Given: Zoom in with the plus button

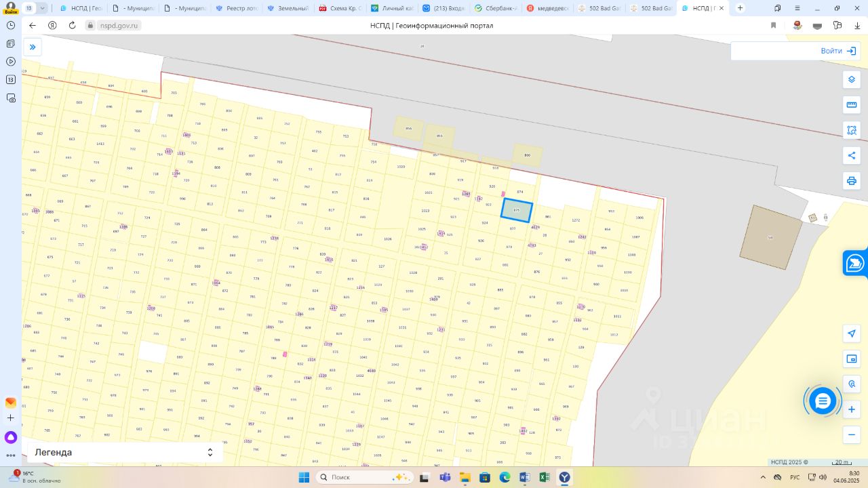Looking at the screenshot, I should pos(852,409).
